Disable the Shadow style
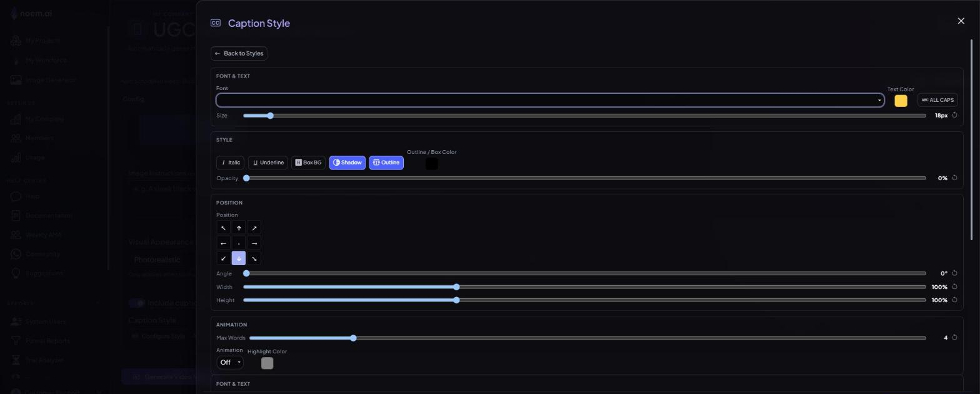Image resolution: width=980 pixels, height=394 pixels. click(347, 163)
